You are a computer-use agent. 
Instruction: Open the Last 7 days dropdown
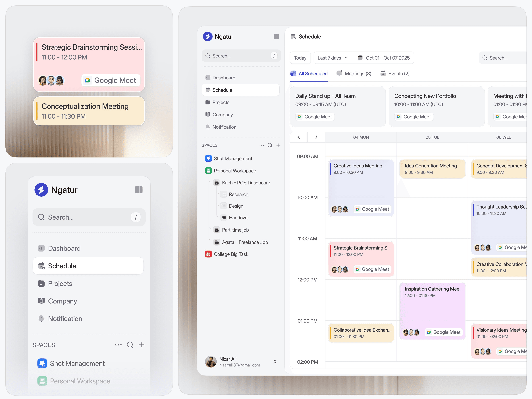point(332,58)
